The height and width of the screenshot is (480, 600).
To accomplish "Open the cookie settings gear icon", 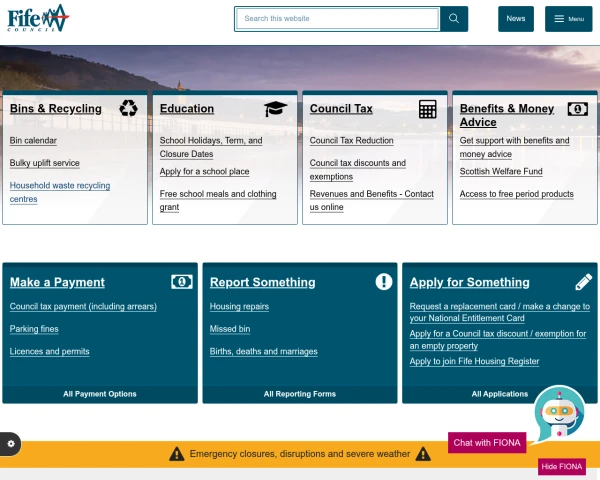I will point(11,444).
